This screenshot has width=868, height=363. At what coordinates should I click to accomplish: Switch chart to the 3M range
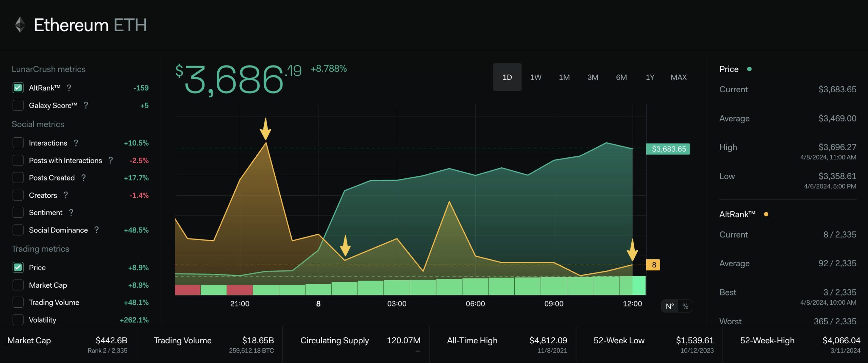coord(593,77)
